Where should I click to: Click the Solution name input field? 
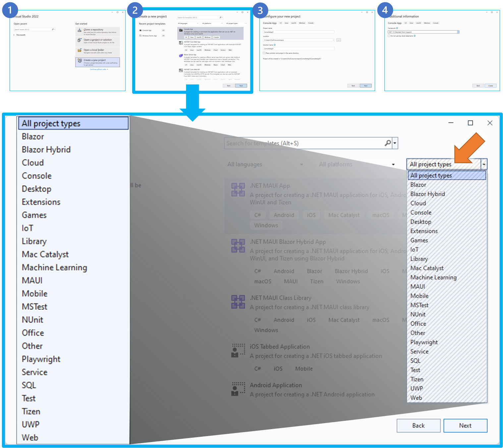pos(299,49)
